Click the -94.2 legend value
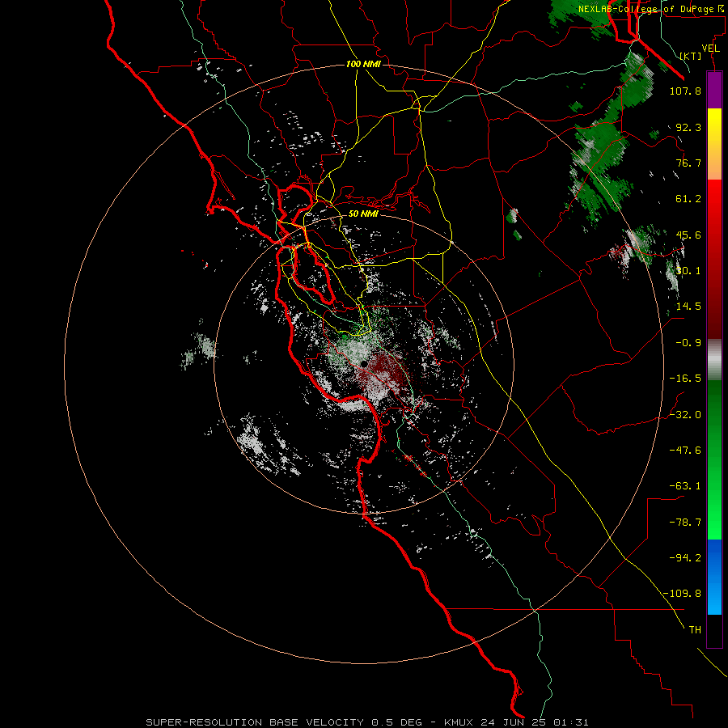This screenshot has width=728, height=728. pos(685,557)
